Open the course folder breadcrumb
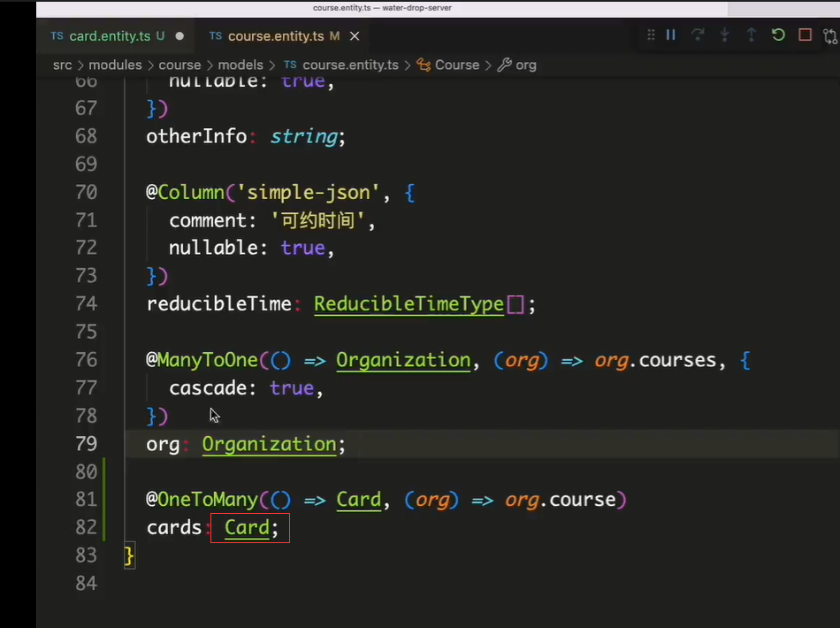 (179, 65)
